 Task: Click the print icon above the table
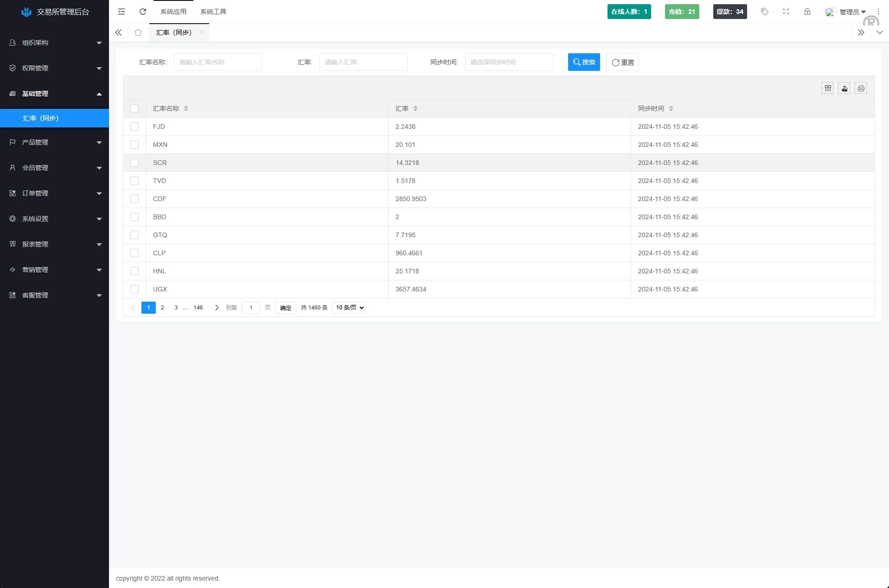coord(861,88)
